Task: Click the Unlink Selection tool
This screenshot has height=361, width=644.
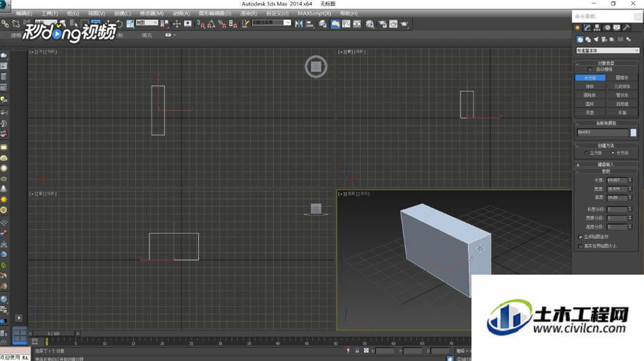Action: 16,24
